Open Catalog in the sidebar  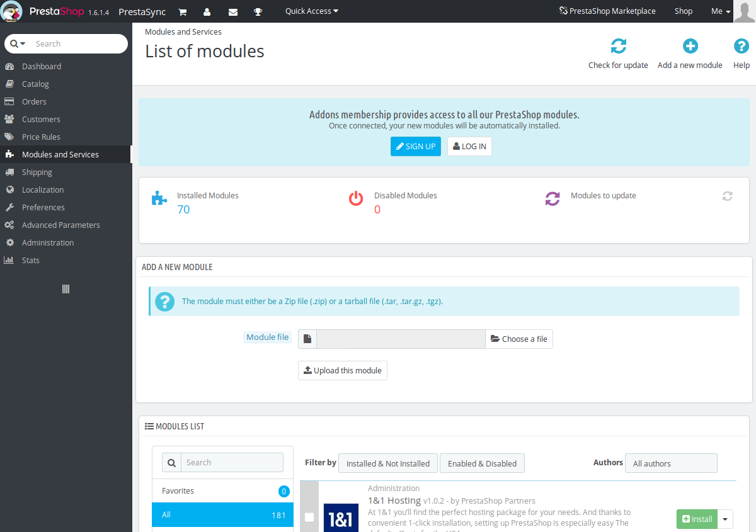coord(66,84)
